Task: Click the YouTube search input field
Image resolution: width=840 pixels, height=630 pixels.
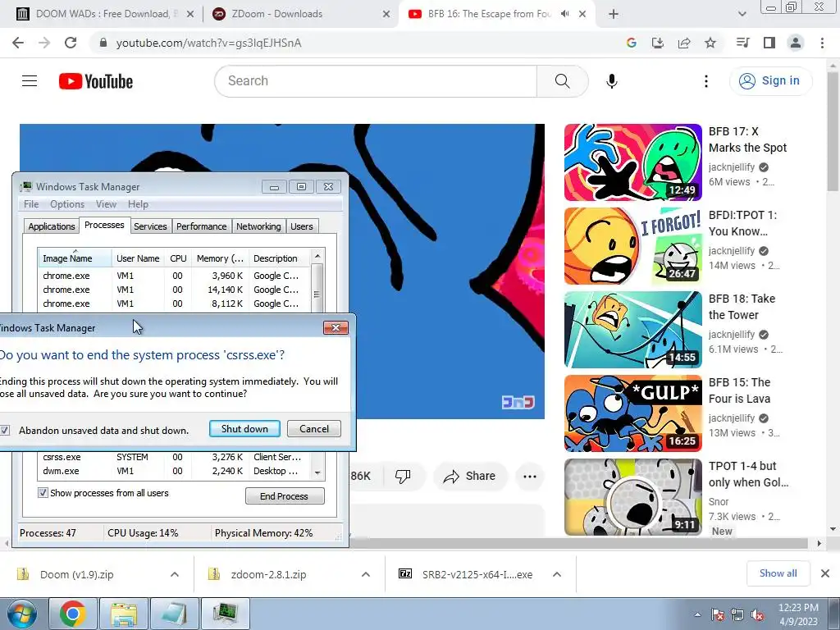Action: point(376,81)
